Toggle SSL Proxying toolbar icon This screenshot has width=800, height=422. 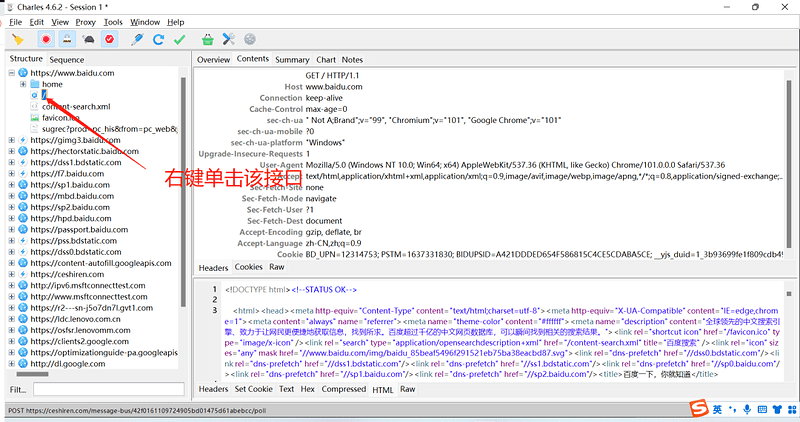coord(67,40)
